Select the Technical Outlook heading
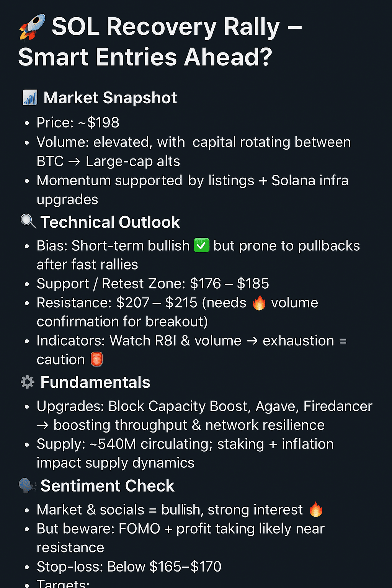392x588 pixels. point(110,222)
